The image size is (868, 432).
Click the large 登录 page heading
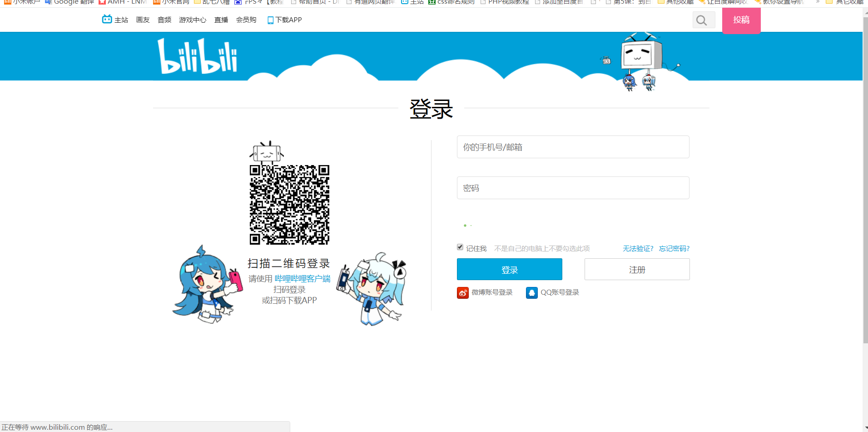[x=431, y=109]
